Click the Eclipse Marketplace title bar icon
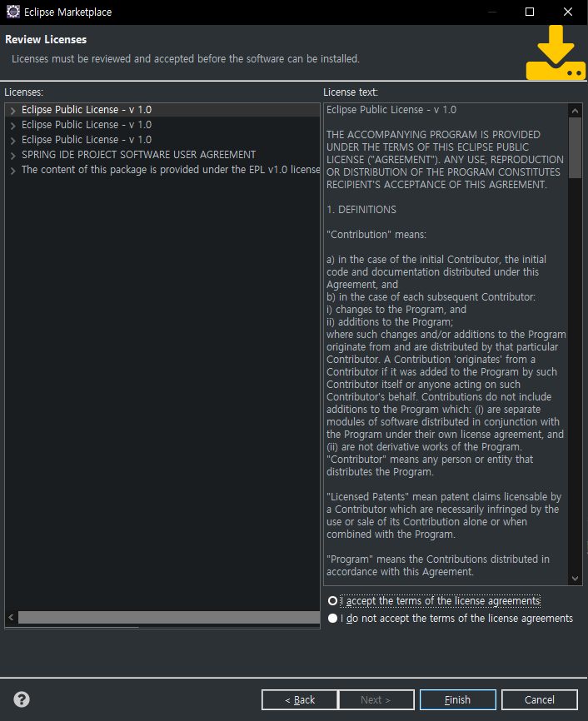 tap(13, 12)
